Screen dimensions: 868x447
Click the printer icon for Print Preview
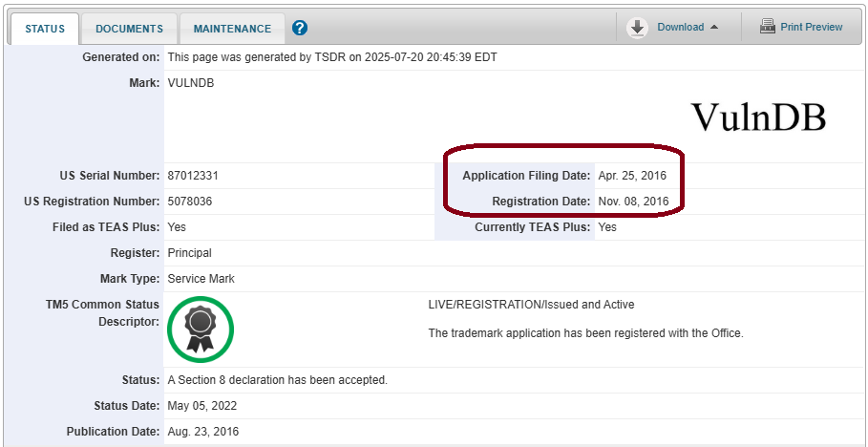pyautogui.click(x=768, y=27)
